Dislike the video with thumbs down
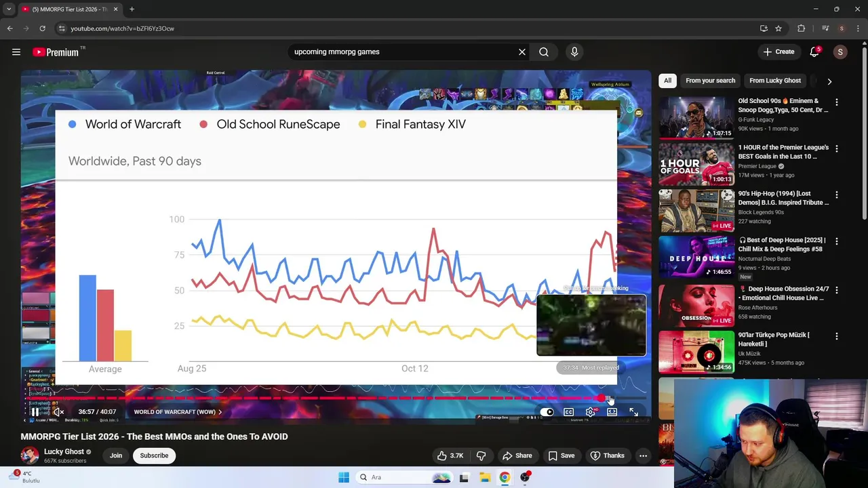The height and width of the screenshot is (488, 868). pyautogui.click(x=481, y=455)
